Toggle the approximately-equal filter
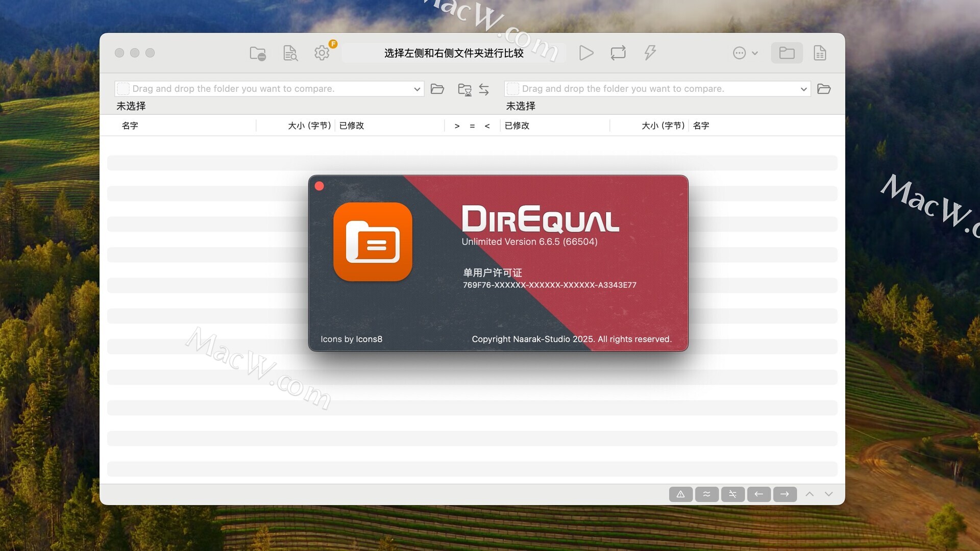 (707, 494)
